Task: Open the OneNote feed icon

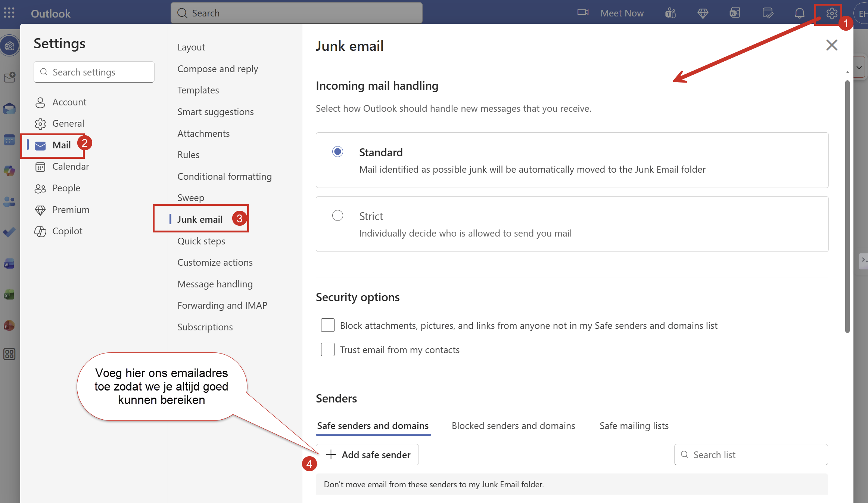Action: (x=735, y=13)
